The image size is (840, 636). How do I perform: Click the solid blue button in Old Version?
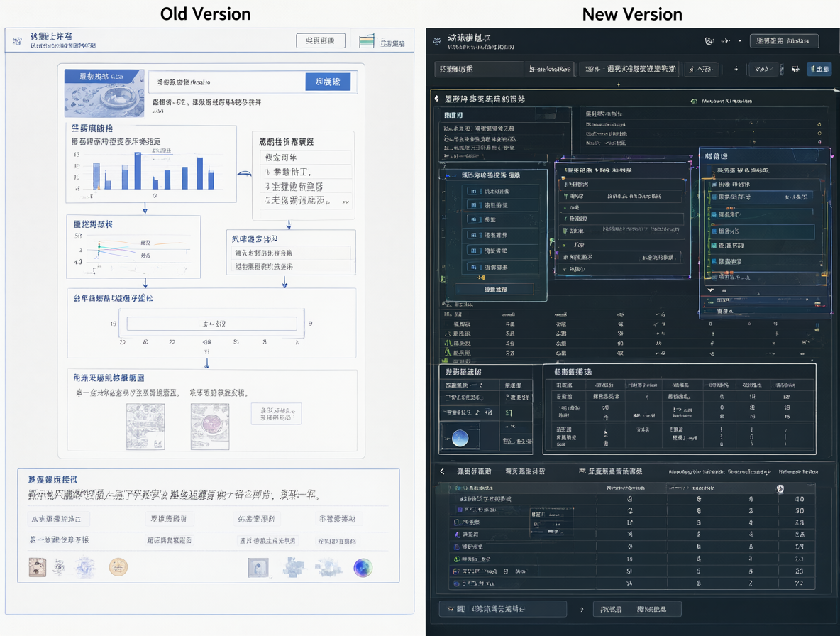point(328,82)
